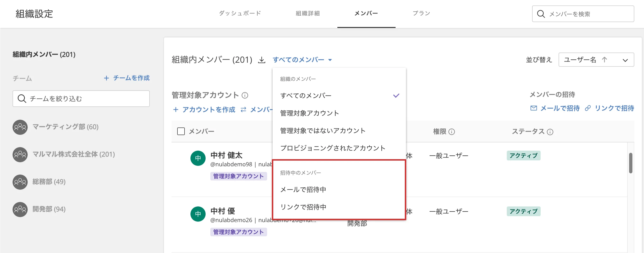Viewport: 644px width, 253px height.
Task: Click the avatar of 中村 優
Action: pyautogui.click(x=198, y=214)
